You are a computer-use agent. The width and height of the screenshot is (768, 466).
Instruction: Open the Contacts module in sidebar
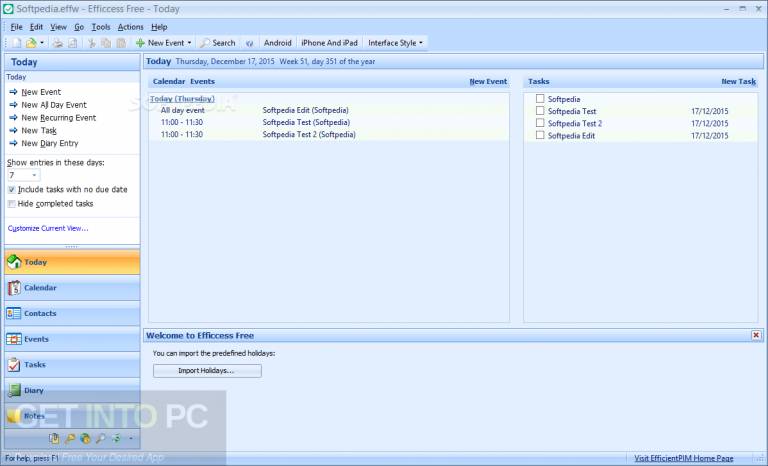[72, 313]
